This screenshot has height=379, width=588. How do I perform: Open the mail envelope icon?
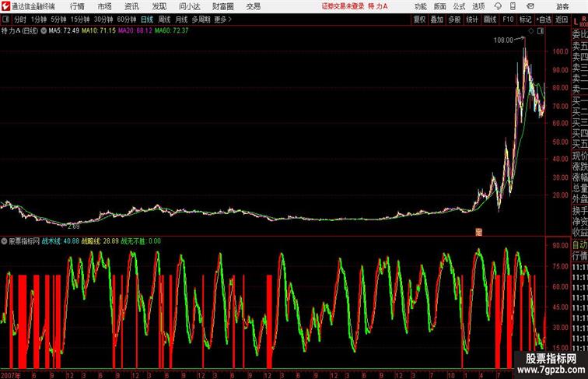pyautogui.click(x=530, y=6)
